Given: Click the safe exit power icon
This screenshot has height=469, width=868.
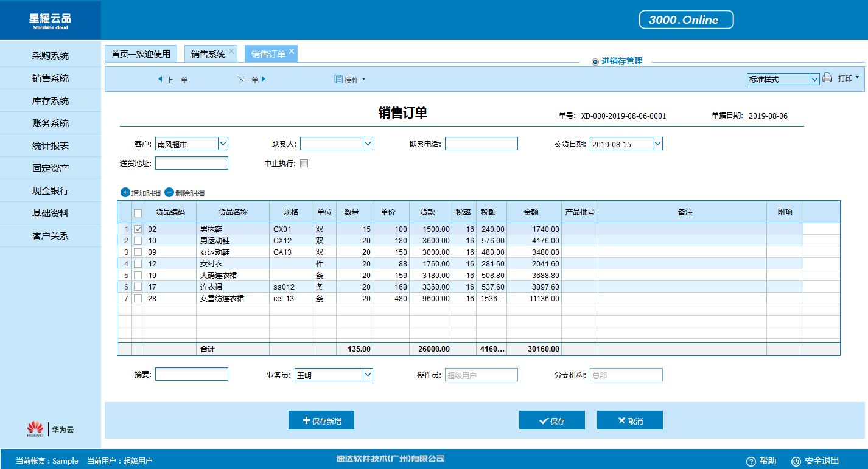Looking at the screenshot, I should 796,461.
